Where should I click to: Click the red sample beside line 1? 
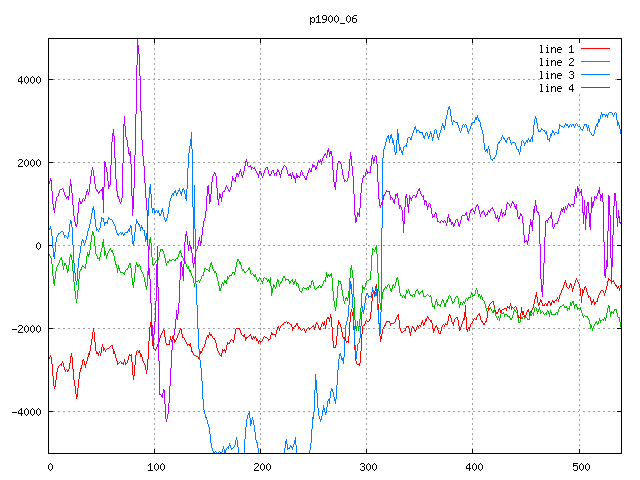point(596,49)
